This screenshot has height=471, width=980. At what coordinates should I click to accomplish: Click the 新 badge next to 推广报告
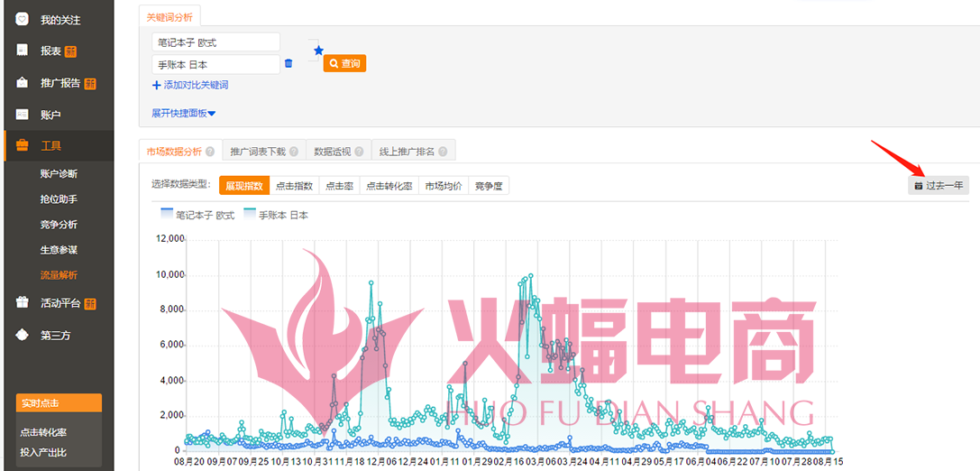click(x=91, y=83)
